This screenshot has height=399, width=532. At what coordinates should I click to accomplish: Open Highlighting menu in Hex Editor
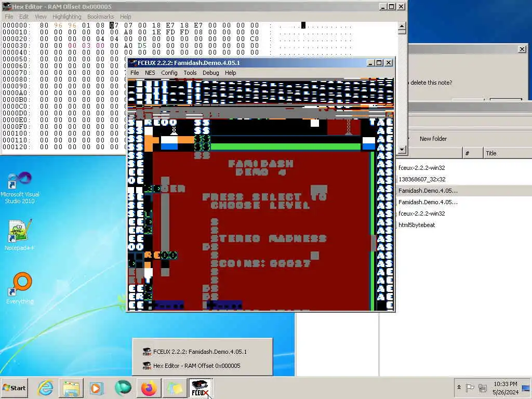click(67, 17)
